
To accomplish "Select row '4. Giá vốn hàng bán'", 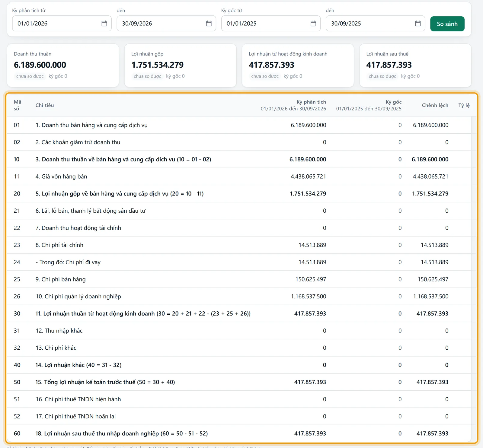I will 239,176.
